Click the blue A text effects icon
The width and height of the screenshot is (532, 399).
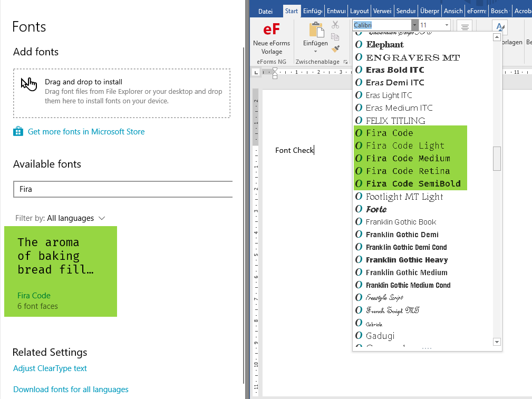click(499, 26)
